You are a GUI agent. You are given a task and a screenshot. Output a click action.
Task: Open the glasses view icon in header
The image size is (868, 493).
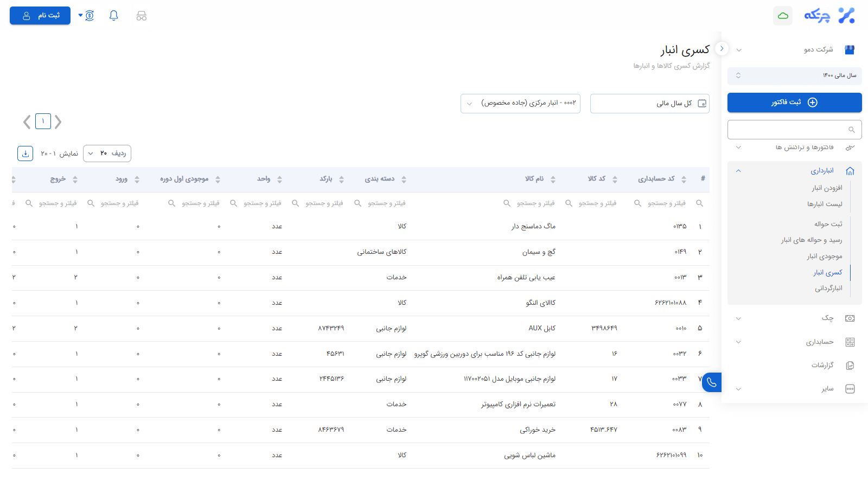coord(142,16)
